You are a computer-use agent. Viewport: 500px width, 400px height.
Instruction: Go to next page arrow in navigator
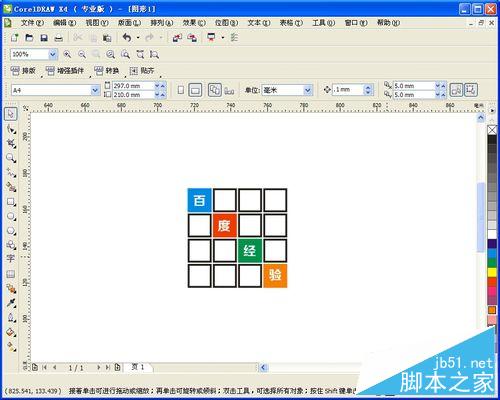[x=99, y=367]
